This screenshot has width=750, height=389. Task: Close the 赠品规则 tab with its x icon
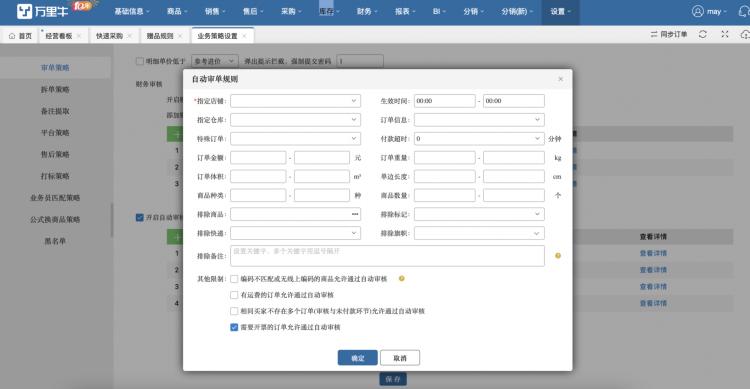180,36
